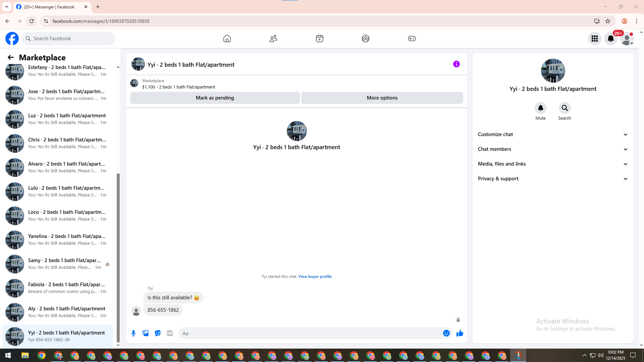644x362 pixels.
Task: Click Mark as pending button
Action: coord(215,98)
